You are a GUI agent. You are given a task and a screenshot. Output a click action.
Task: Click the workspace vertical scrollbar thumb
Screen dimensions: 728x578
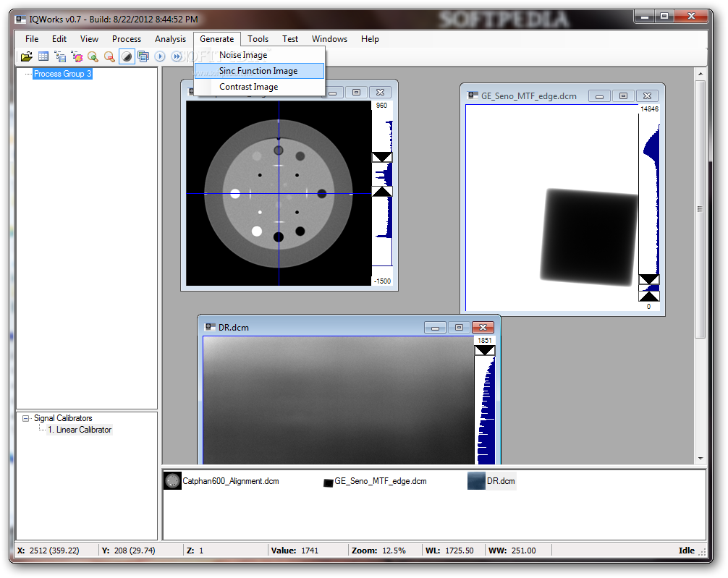pyautogui.click(x=701, y=209)
